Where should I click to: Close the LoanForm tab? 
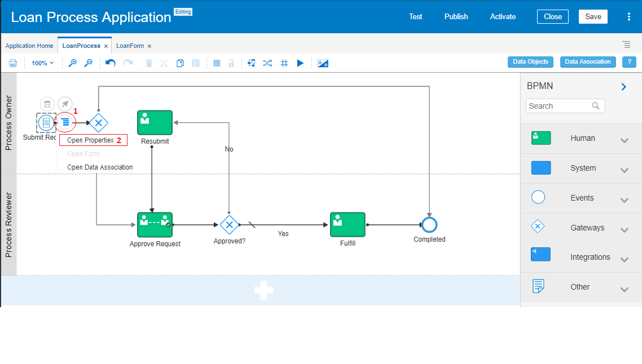pos(149,46)
